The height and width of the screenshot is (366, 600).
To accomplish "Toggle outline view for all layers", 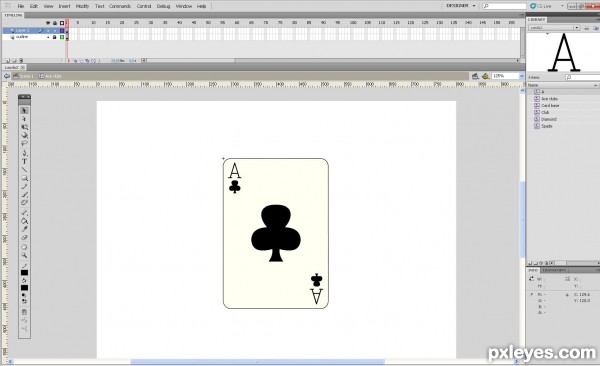I will [x=62, y=23].
